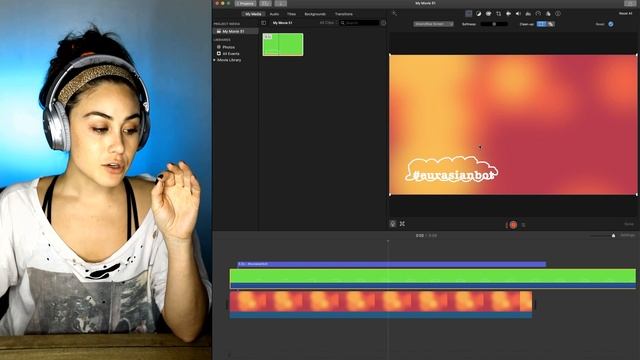This screenshot has width=640, height=360.
Task: Select Photos in the libraries list
Action: tap(229, 47)
